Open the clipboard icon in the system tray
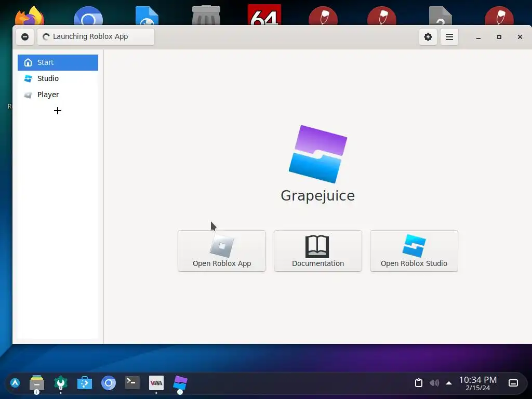This screenshot has width=532, height=399. tap(419, 383)
